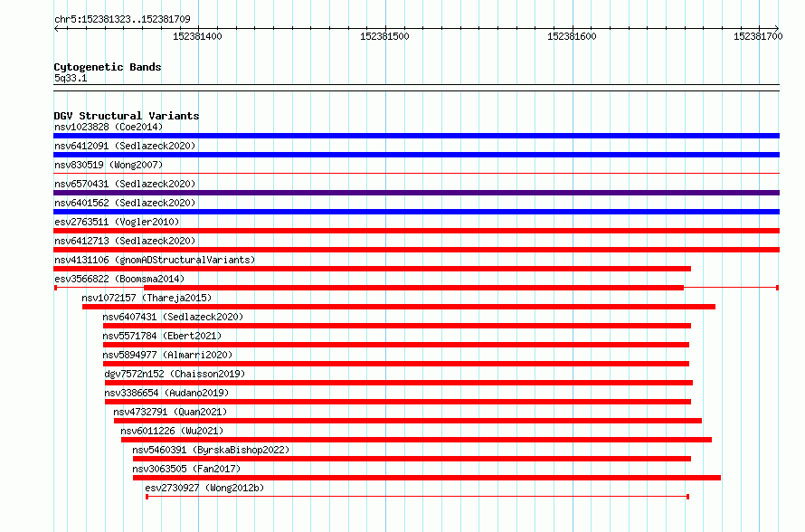Open nsv4131106 (gnomADStructuralVariants) label
805x532 pixels.
coord(155,260)
